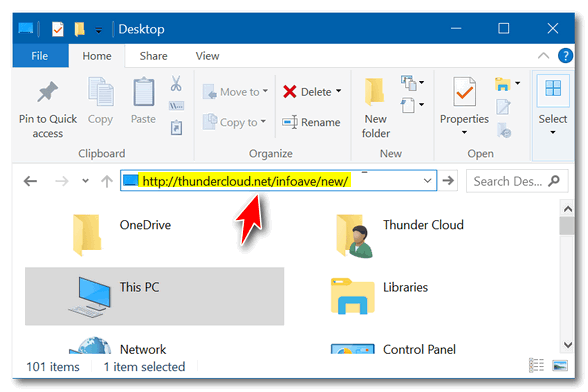
Task: Open the File menu tab
Action: pos(40,56)
